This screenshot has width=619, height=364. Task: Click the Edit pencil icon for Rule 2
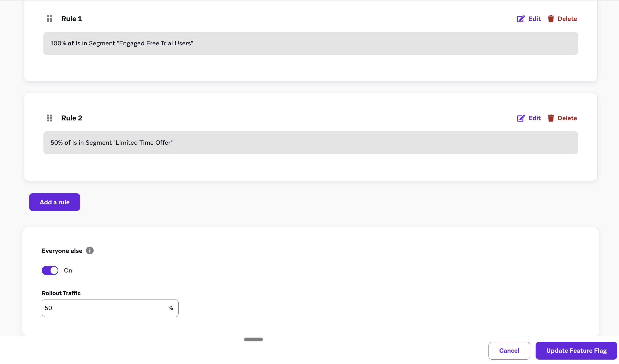pos(521,118)
